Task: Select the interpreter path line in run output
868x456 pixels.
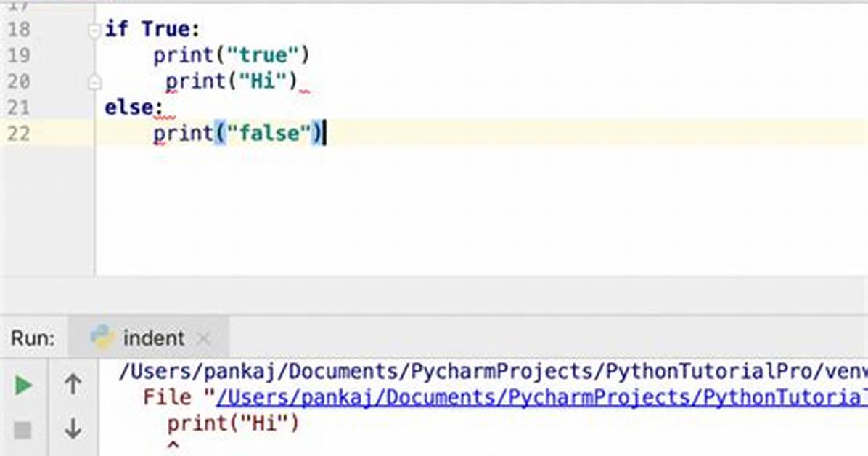Action: (x=494, y=371)
